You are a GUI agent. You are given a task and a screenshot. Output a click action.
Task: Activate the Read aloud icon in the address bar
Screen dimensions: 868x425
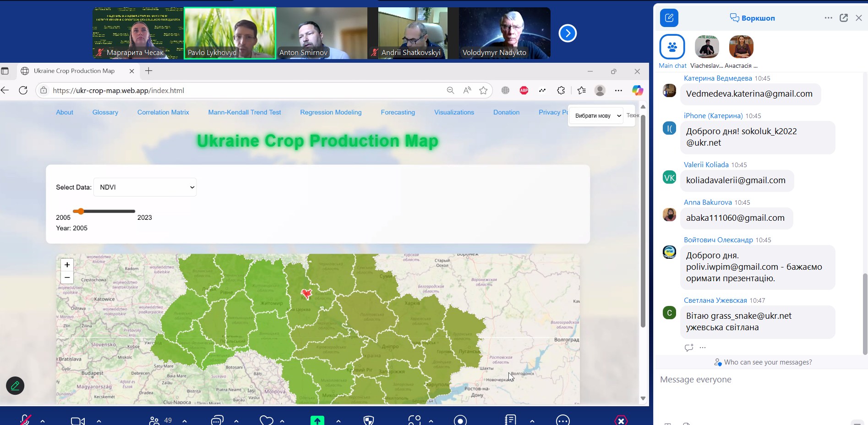(467, 90)
